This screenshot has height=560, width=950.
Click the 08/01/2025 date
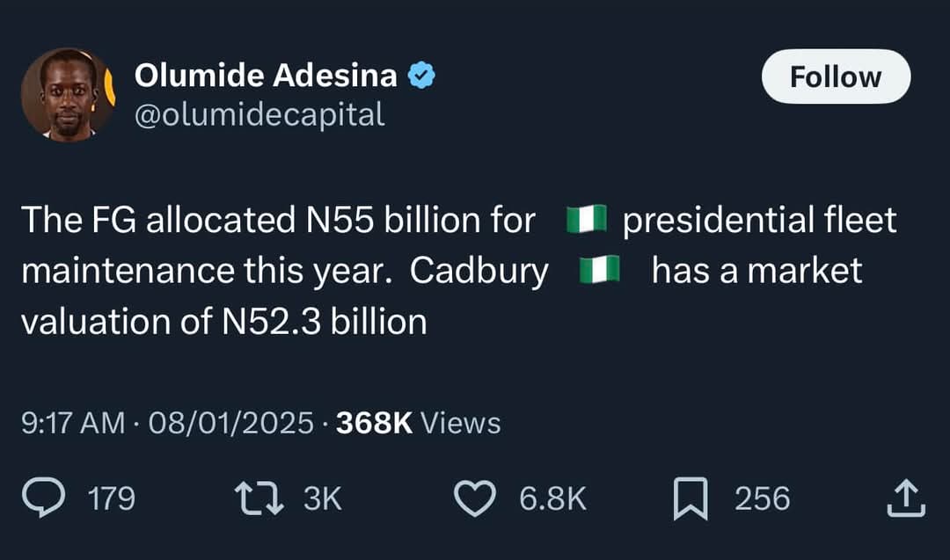(x=231, y=424)
